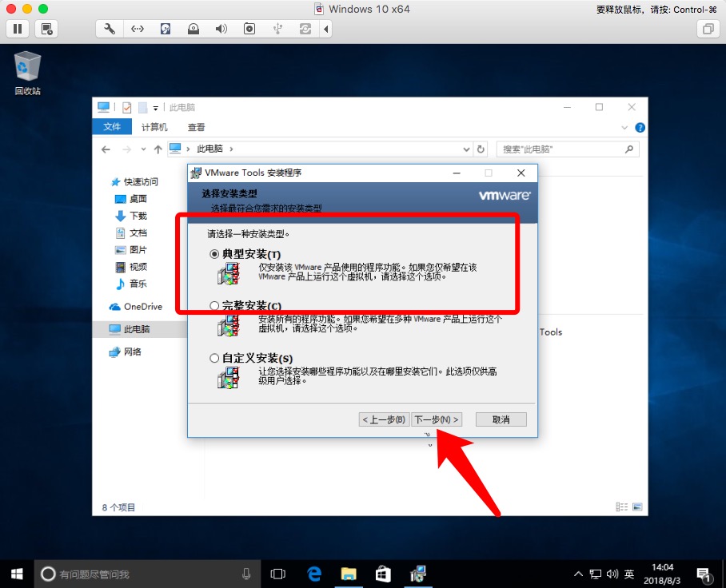Open the Recycle Bin desktop icon
The image size is (726, 588).
(28, 73)
